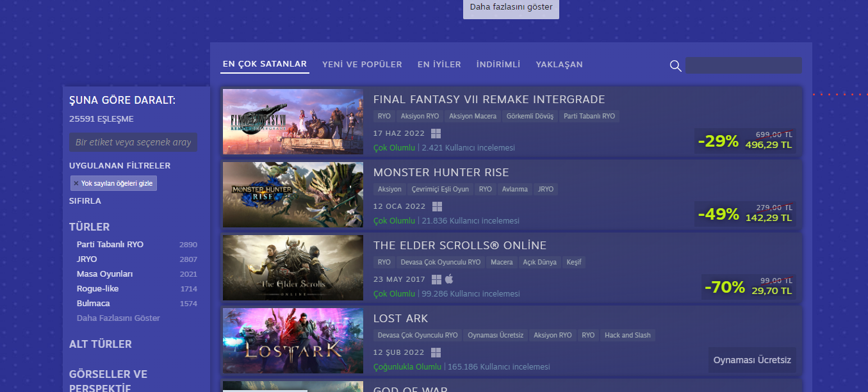
Task: Filter by JRYO genre in sidebar
Action: 87,259
